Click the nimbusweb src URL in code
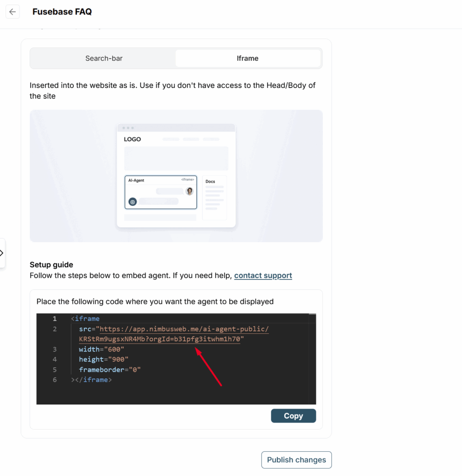 tap(184, 330)
